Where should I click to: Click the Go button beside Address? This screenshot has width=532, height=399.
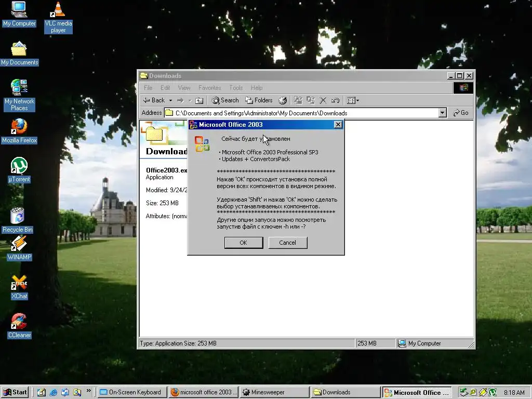(461, 113)
